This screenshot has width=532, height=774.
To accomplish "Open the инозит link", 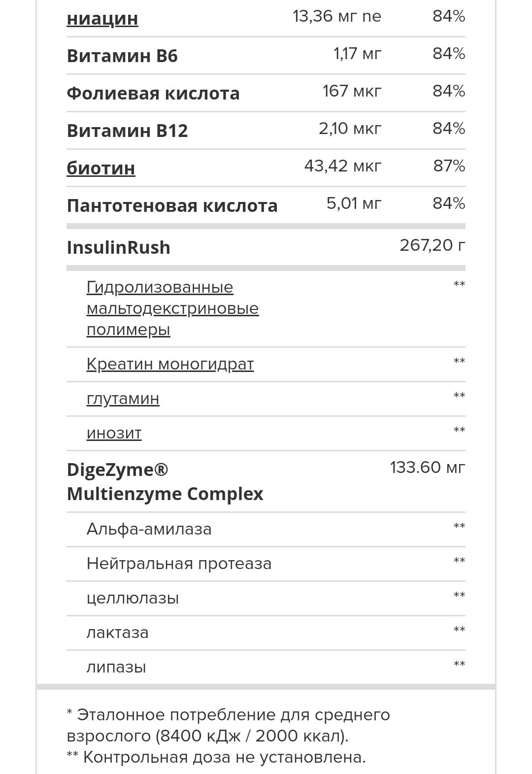I will [114, 433].
